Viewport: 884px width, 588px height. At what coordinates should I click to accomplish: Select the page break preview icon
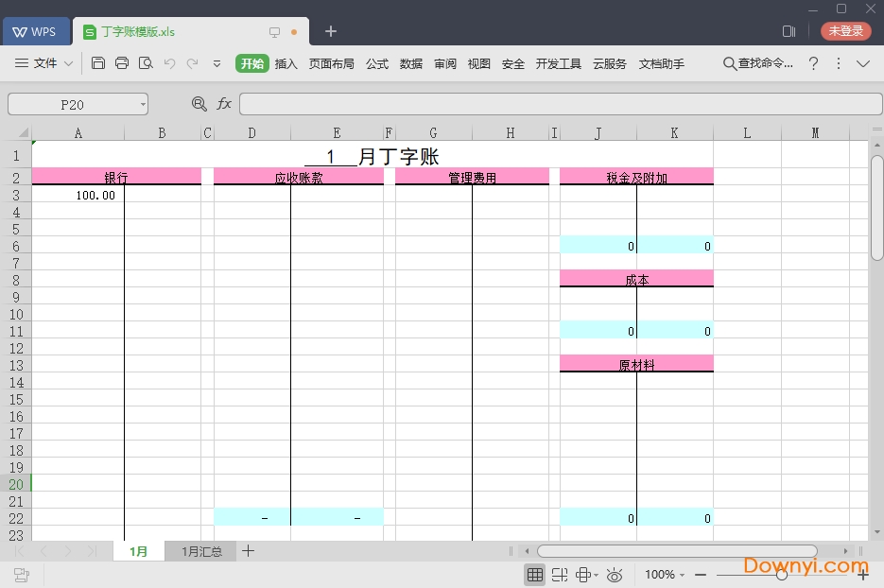coord(559,575)
